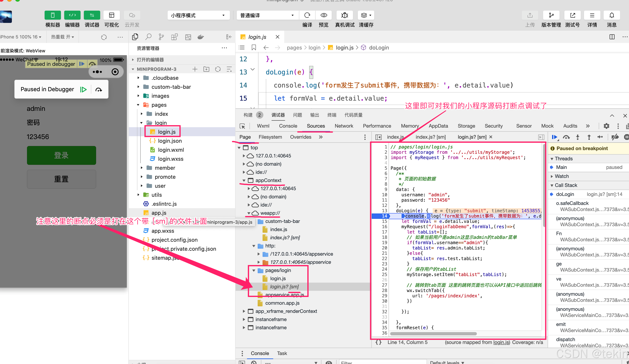The image size is (629, 364).
Task: Toggle the 调试器 debugger panel button
Action: (x=92, y=15)
